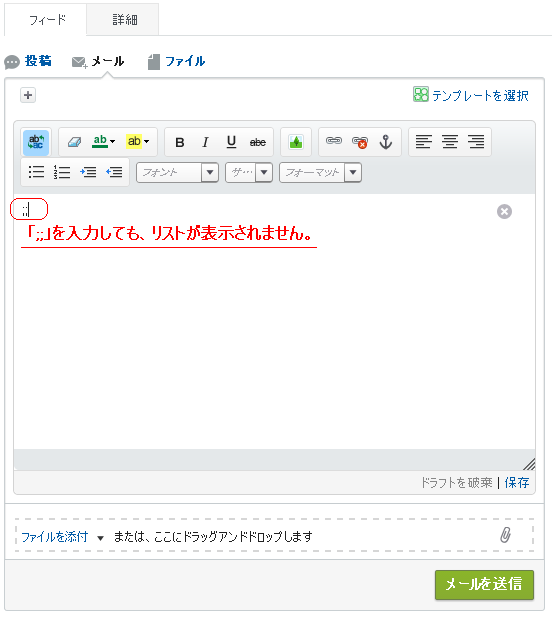This screenshot has width=552, height=623.
Task: Click the Increase Indent icon
Action: 88,172
